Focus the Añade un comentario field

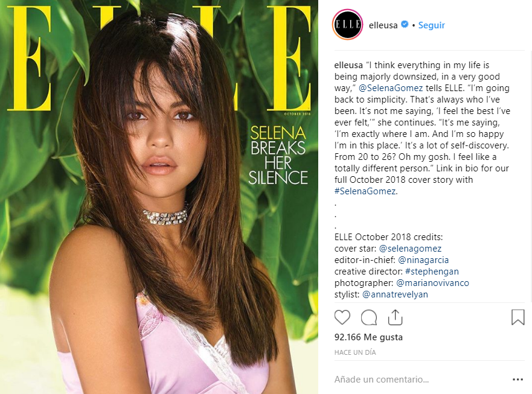coord(421,380)
